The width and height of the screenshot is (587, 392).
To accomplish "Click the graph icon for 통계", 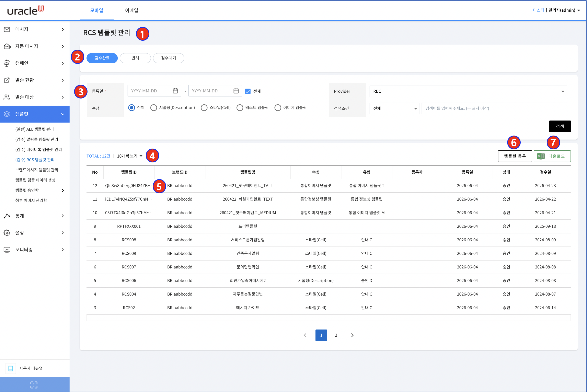I will [7, 216].
